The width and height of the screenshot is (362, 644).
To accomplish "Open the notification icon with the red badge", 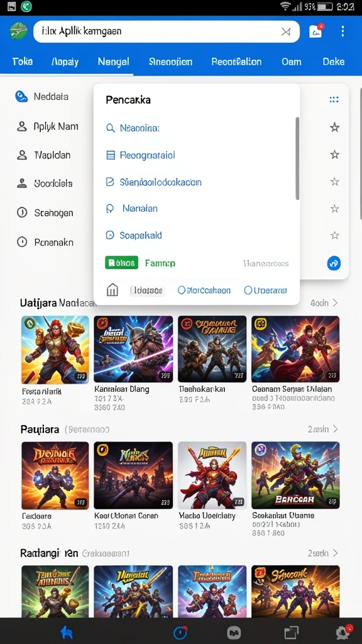I will click(x=315, y=31).
